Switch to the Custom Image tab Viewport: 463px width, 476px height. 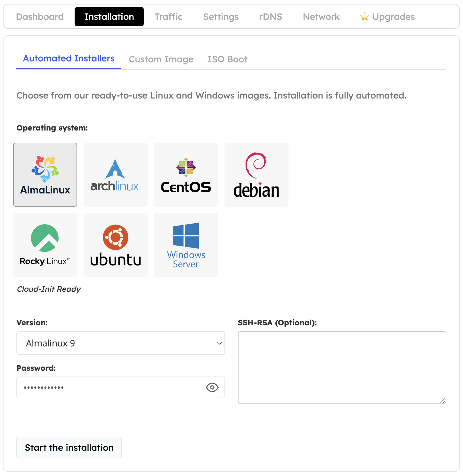coord(161,59)
